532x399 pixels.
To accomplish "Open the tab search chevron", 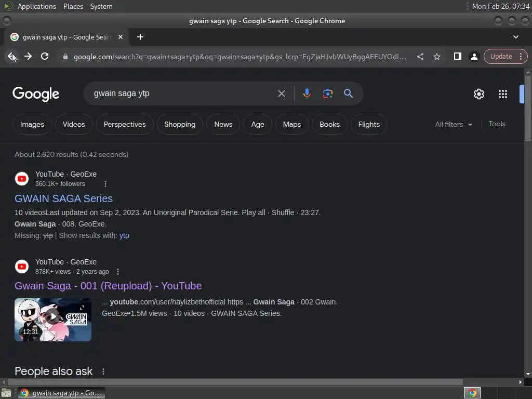I will pos(516,37).
